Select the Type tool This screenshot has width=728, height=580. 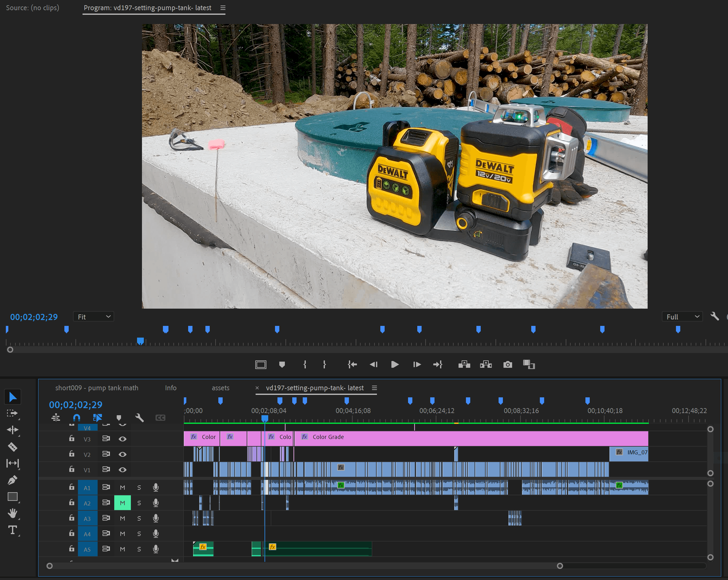click(13, 530)
